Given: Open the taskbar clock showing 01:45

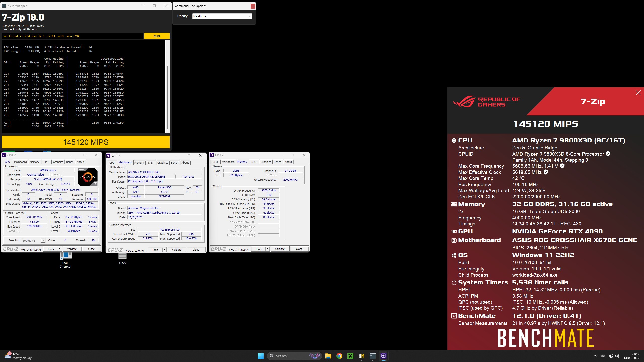Looking at the screenshot, I should [631, 356].
